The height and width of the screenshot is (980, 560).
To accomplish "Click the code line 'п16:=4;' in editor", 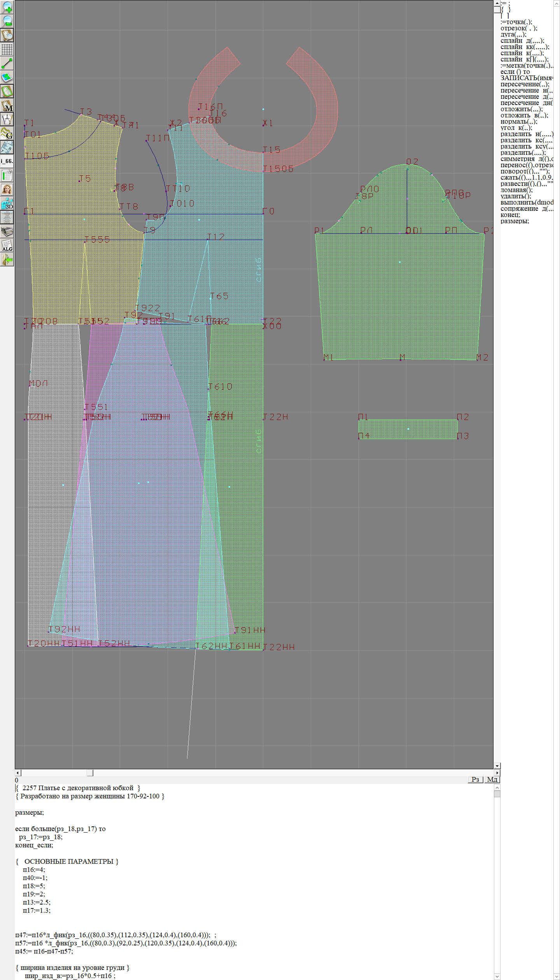I will tap(34, 870).
